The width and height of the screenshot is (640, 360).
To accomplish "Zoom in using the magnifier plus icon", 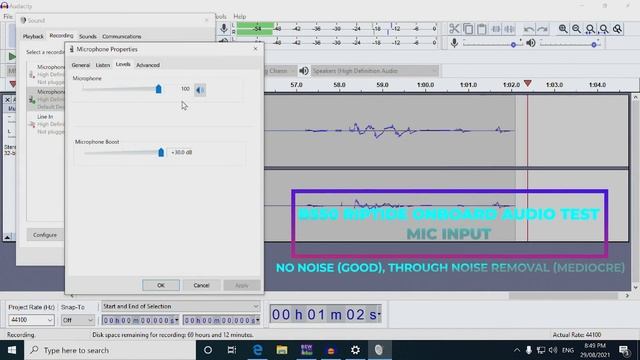I will click(x=563, y=29).
